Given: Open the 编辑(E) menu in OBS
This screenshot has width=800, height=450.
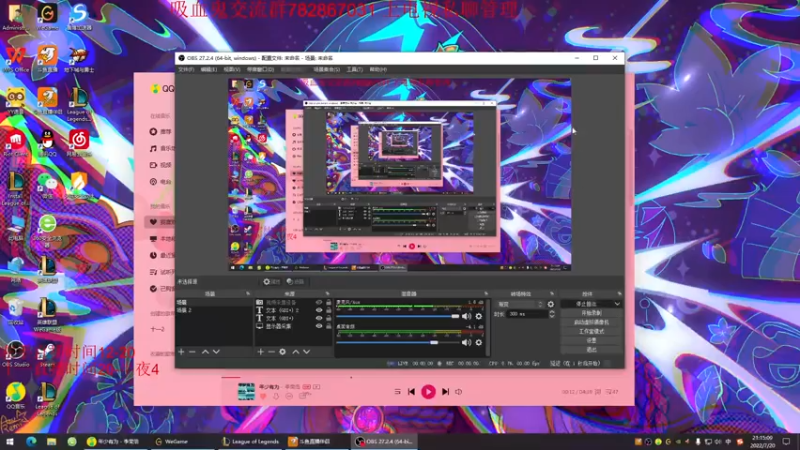Looking at the screenshot, I should pos(209,69).
